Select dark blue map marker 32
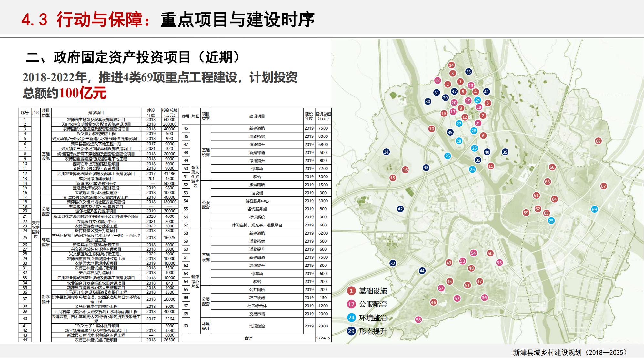The height and width of the screenshot is (362, 644). click(393, 263)
